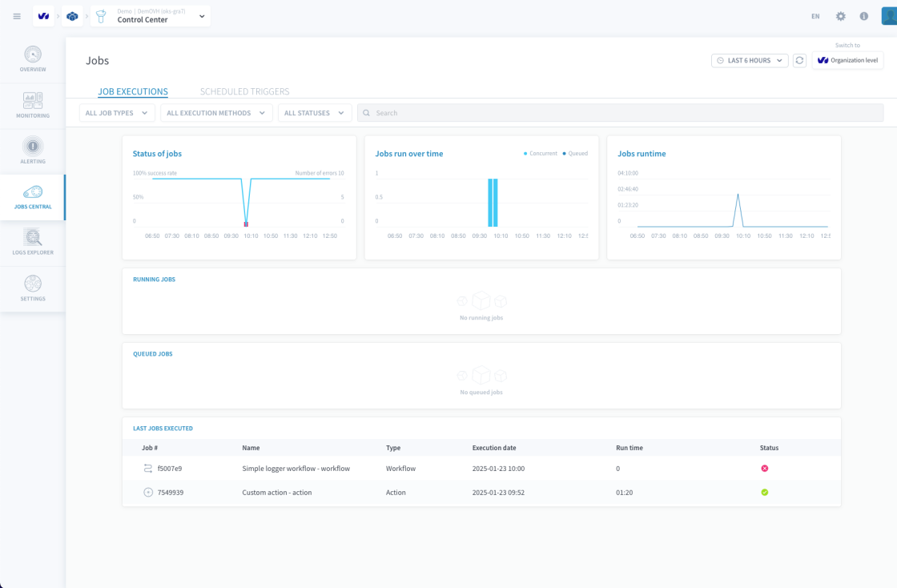This screenshot has width=897, height=588.
Task: Click the blue bar in Jobs run over time chart
Action: point(493,203)
